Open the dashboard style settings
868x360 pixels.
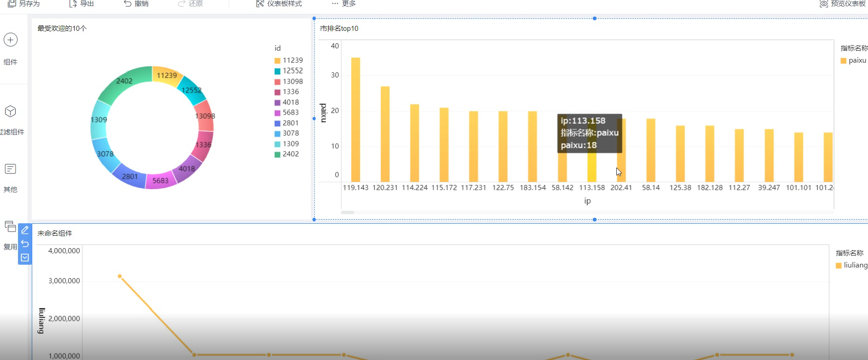click(279, 4)
